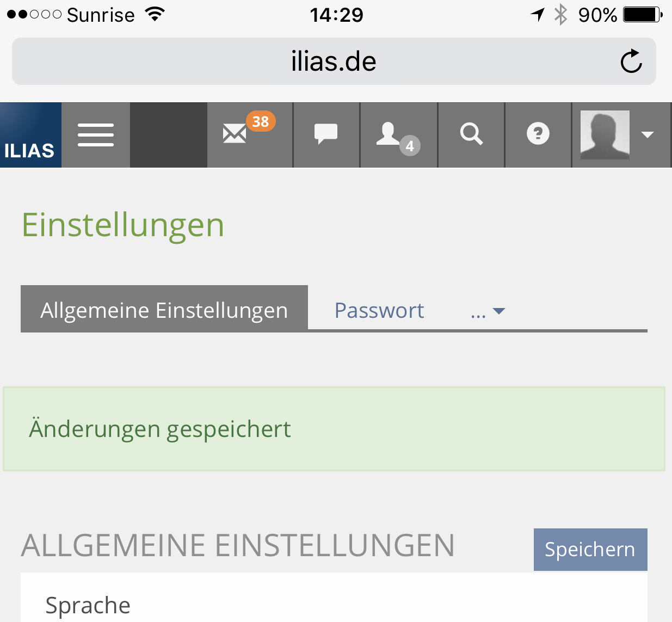Open the chat speech bubble icon
The width and height of the screenshot is (672, 622).
(x=326, y=134)
